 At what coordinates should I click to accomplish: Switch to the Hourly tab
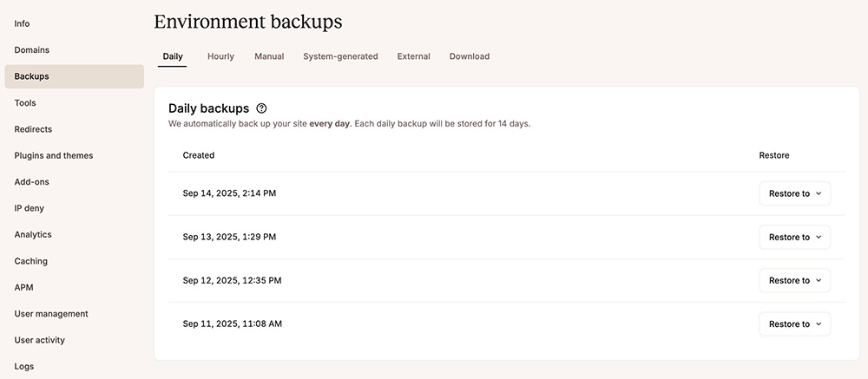click(220, 56)
